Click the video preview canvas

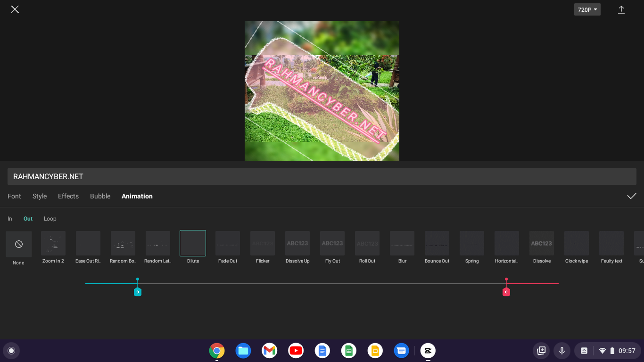coord(322,91)
